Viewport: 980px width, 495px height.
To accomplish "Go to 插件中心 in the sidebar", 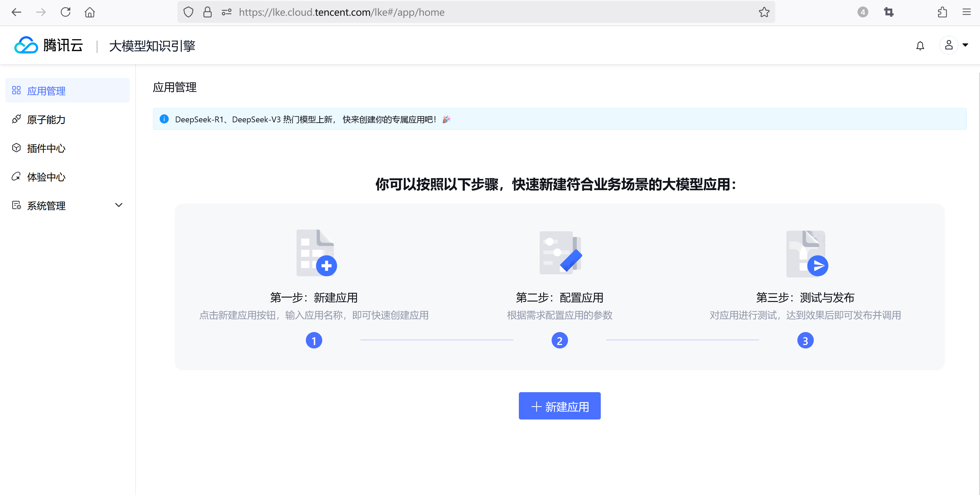I will coord(46,148).
